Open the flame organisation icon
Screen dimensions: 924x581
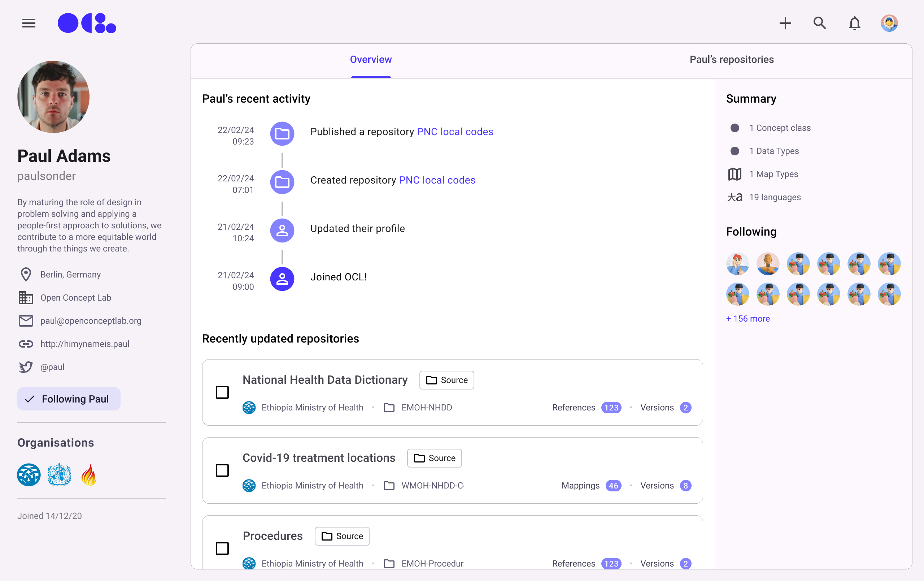pos(89,475)
